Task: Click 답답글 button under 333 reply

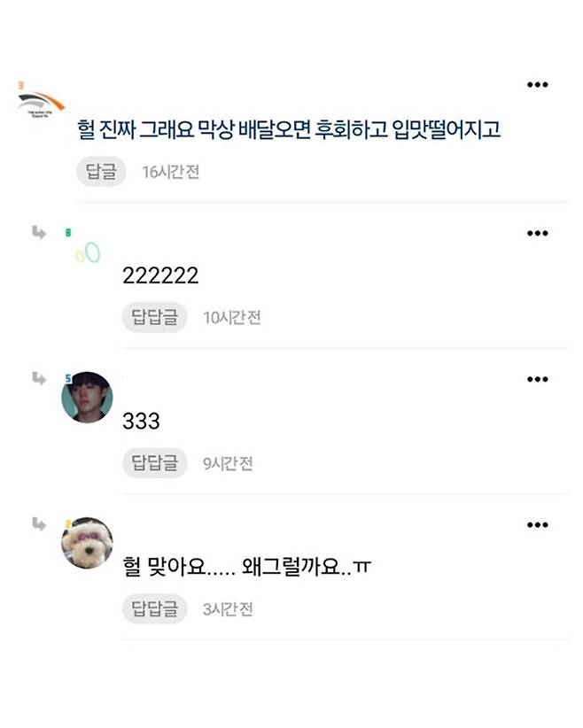Action: 155,463
